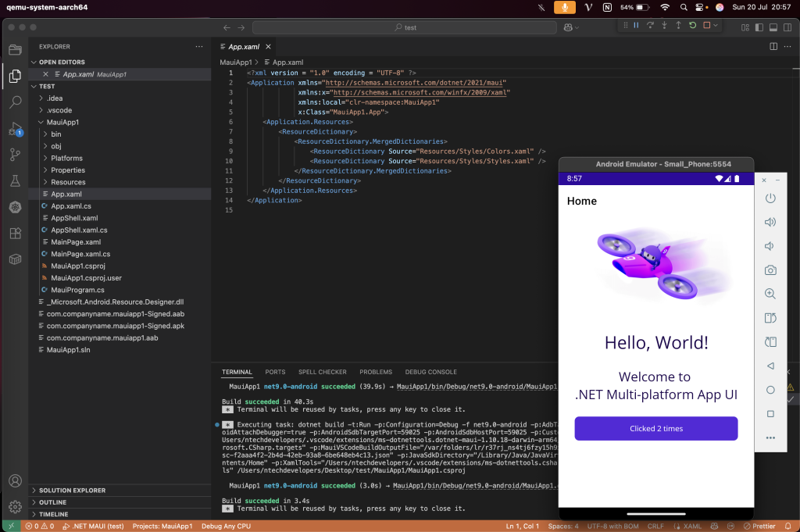Open the Search view in the activity bar
Image resolution: width=800 pixels, height=532 pixels.
coord(16,102)
